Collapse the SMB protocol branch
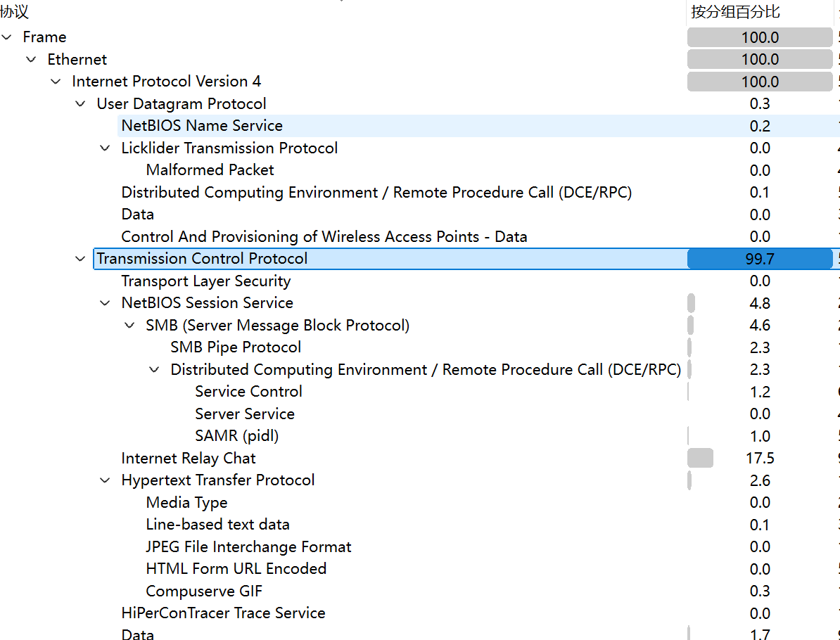Screen dimensions: 840x640 tap(129, 326)
